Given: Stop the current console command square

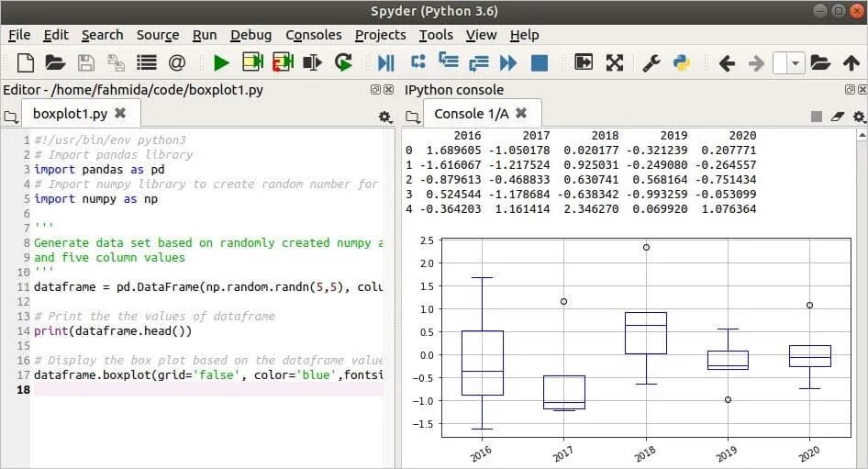Looking at the screenshot, I should (816, 117).
